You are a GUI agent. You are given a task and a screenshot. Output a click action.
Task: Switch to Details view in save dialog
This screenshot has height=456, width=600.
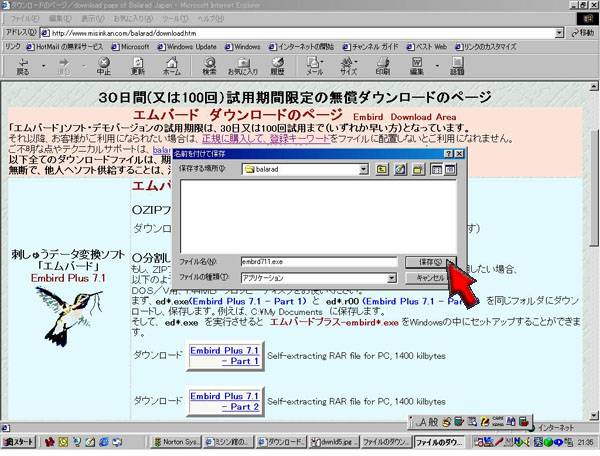click(x=450, y=169)
